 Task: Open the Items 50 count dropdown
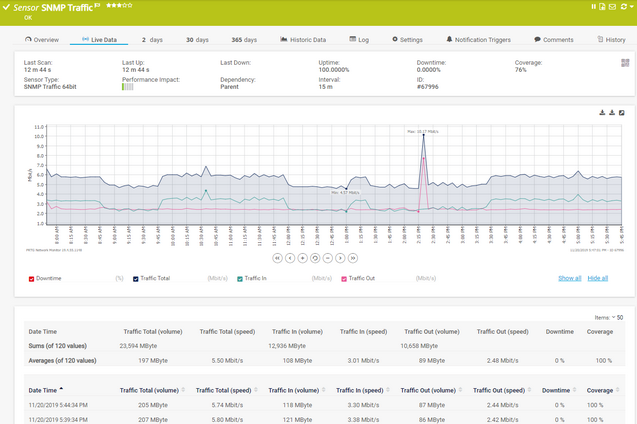point(618,318)
